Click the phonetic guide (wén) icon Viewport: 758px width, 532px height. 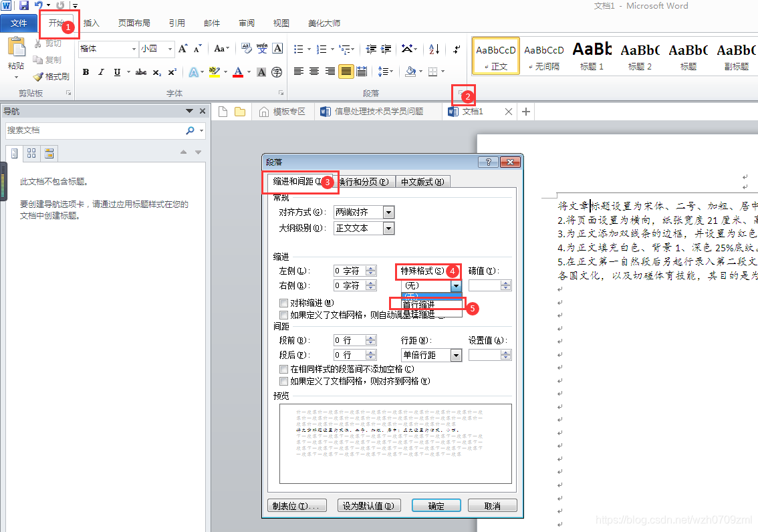tap(262, 48)
